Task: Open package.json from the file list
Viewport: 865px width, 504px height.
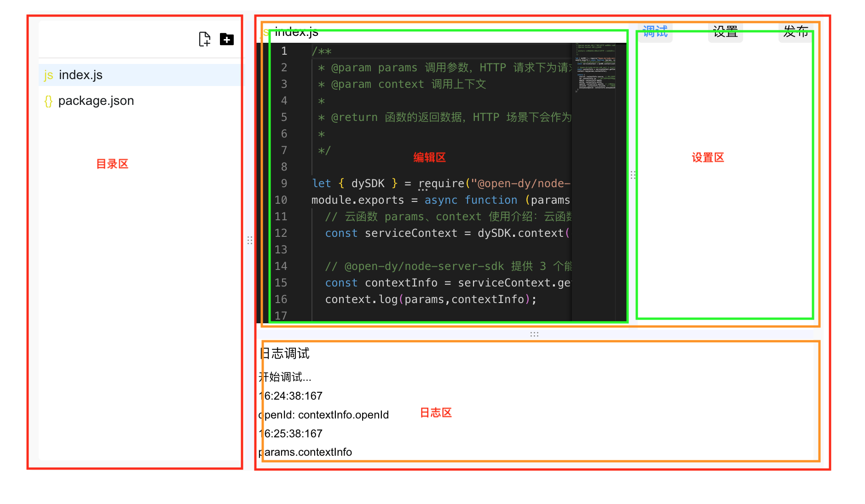Action: coord(96,101)
